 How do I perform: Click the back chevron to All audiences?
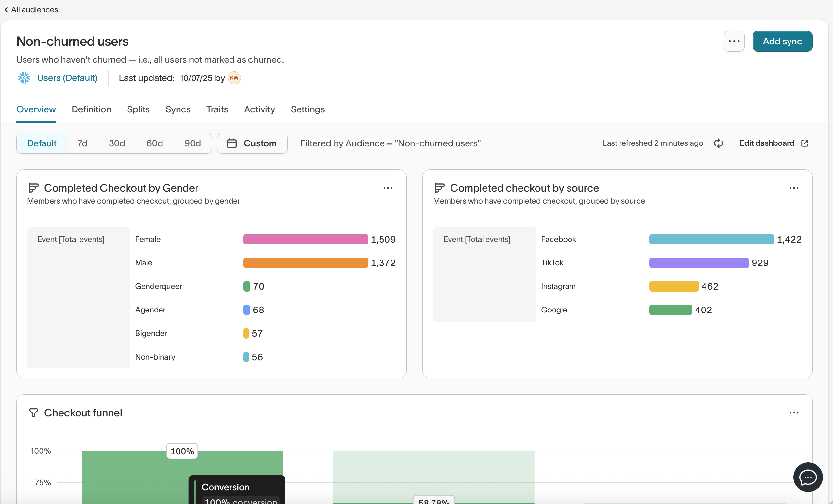click(6, 10)
